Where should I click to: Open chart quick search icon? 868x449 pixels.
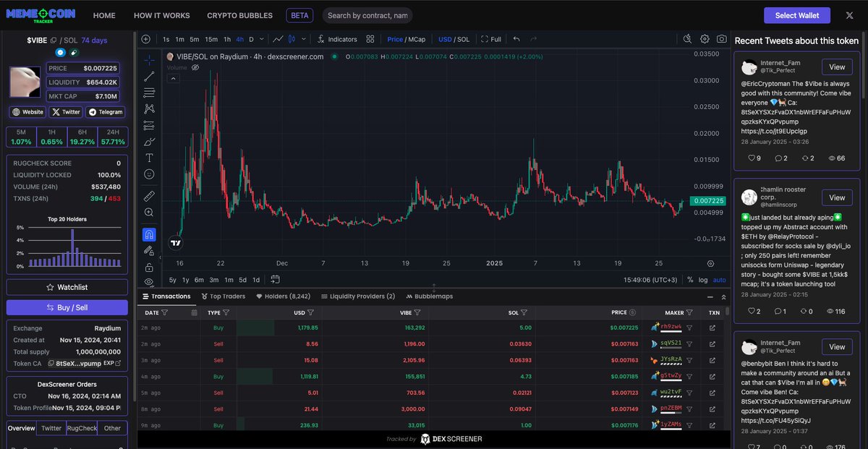click(686, 39)
